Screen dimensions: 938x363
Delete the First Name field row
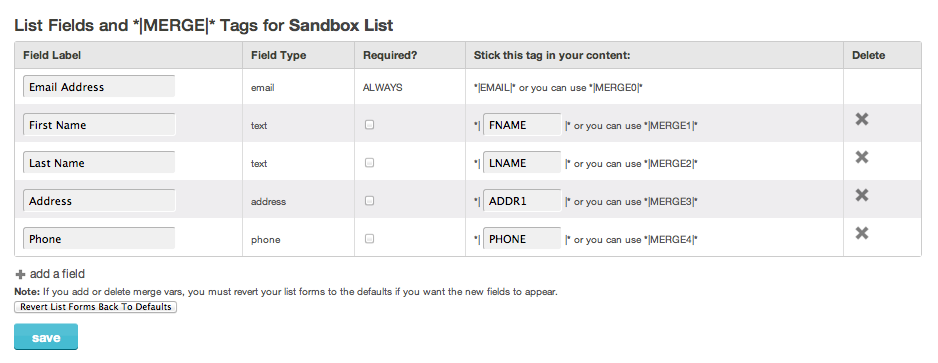tap(861, 120)
